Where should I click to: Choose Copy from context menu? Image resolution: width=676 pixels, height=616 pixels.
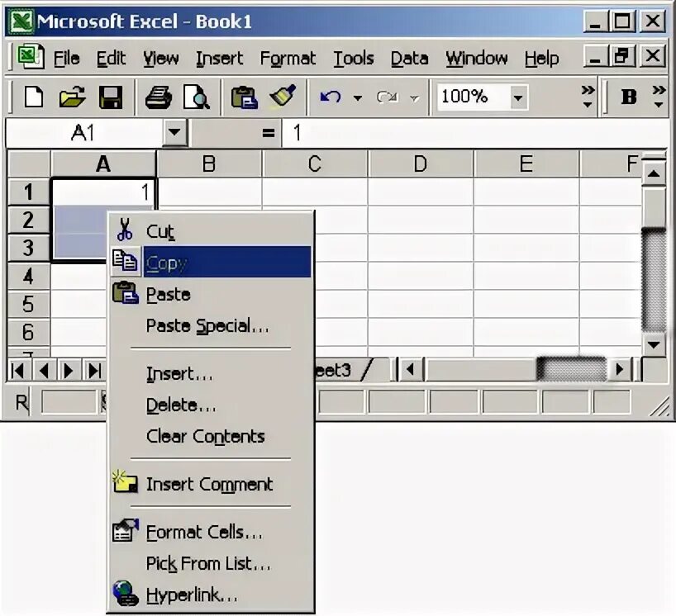pyautogui.click(x=211, y=262)
